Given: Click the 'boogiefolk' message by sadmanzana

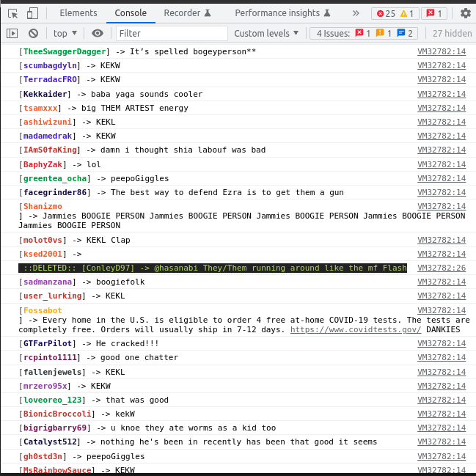Looking at the screenshot, I should point(120,282).
